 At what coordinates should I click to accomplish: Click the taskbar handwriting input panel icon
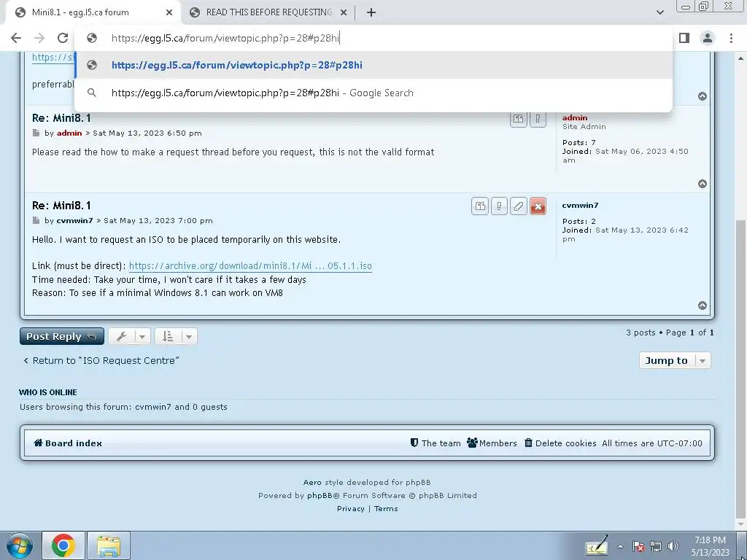click(597, 545)
